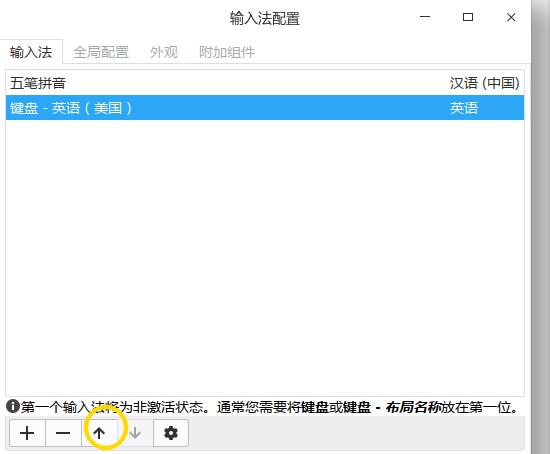Viewport: 550px width, 454px height.
Task: Click 汉语 (中国) language label
Action: point(484,83)
